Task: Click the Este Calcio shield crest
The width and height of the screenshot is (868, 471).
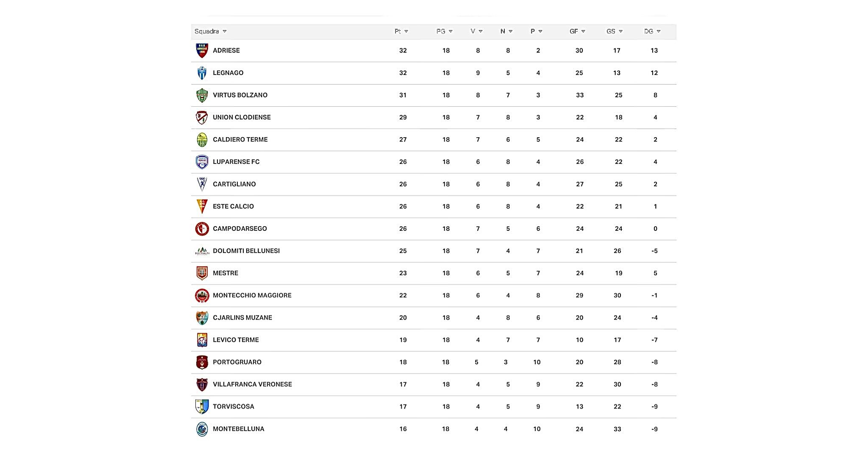Action: point(202,206)
